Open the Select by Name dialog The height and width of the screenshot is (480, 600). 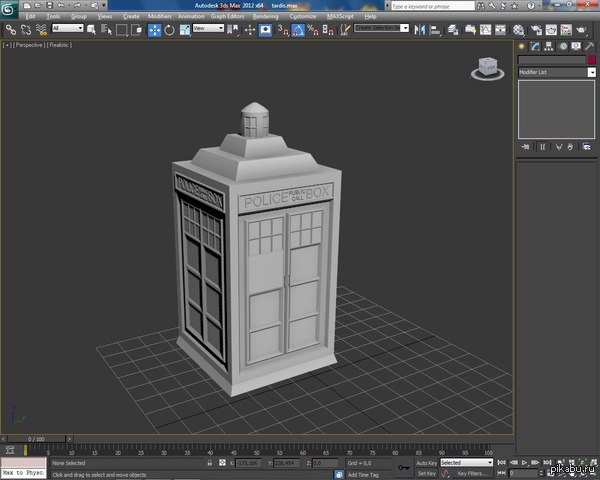[x=106, y=29]
